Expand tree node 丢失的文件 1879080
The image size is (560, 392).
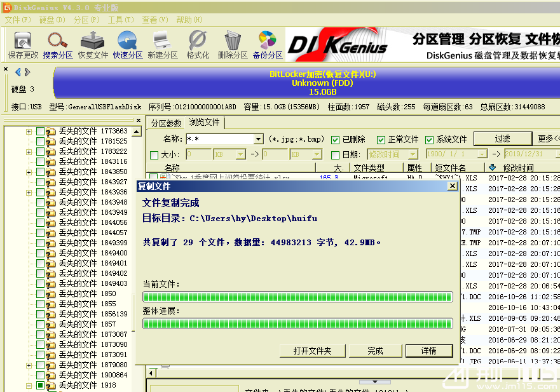(x=29, y=365)
